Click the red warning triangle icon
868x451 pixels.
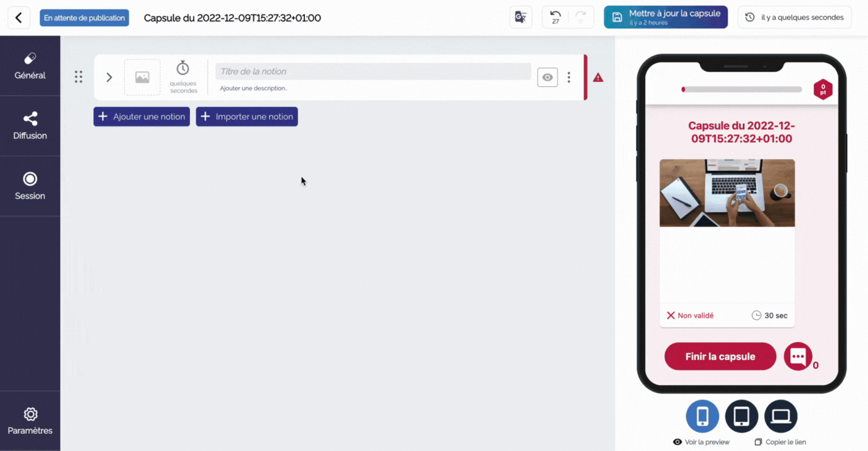598,78
